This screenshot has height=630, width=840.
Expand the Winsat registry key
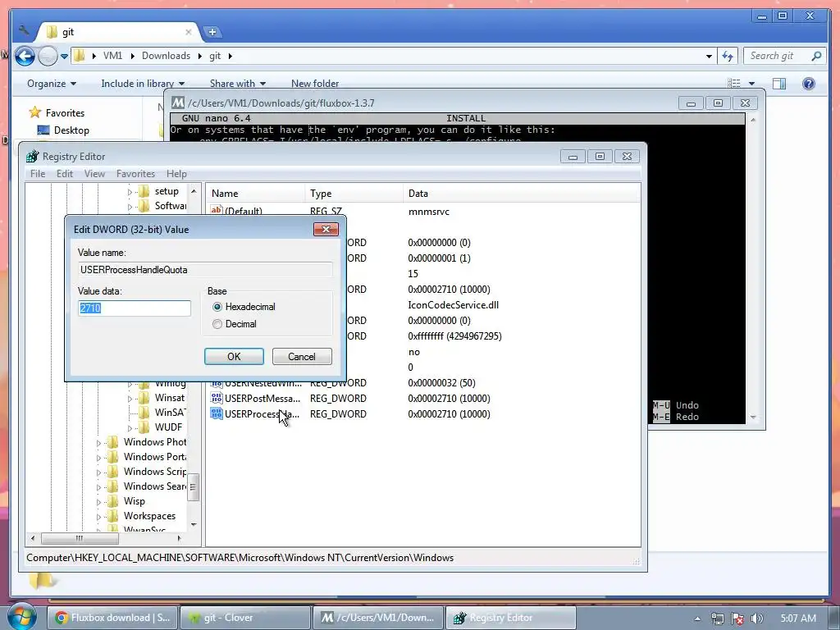[x=130, y=399]
